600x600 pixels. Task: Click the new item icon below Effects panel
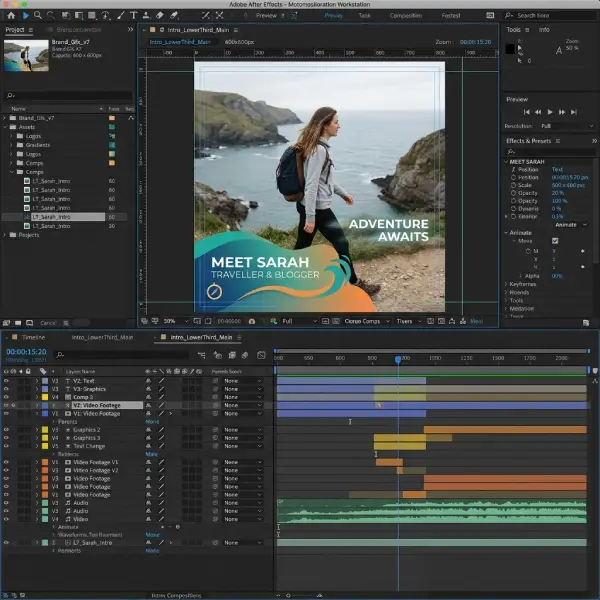(x=586, y=323)
